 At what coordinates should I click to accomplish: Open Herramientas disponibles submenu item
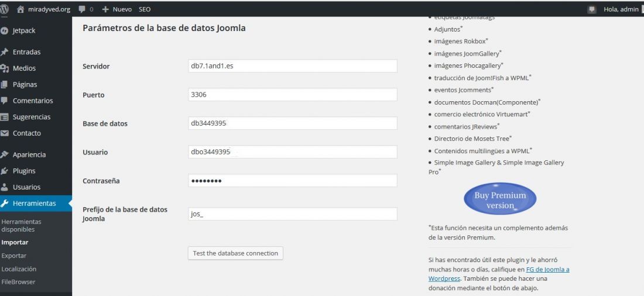pyautogui.click(x=21, y=225)
